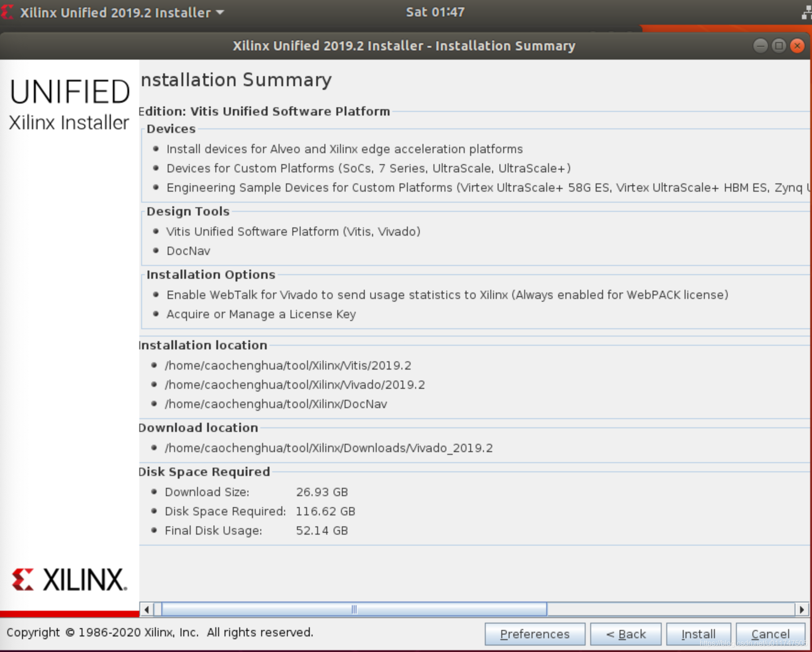Click 'Edition: Vitis Unified Software Platform' text
Image resolution: width=812 pixels, height=652 pixels.
click(x=264, y=111)
